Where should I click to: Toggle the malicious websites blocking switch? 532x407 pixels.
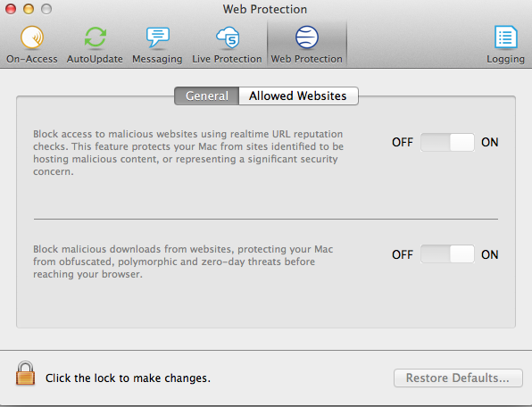click(447, 142)
